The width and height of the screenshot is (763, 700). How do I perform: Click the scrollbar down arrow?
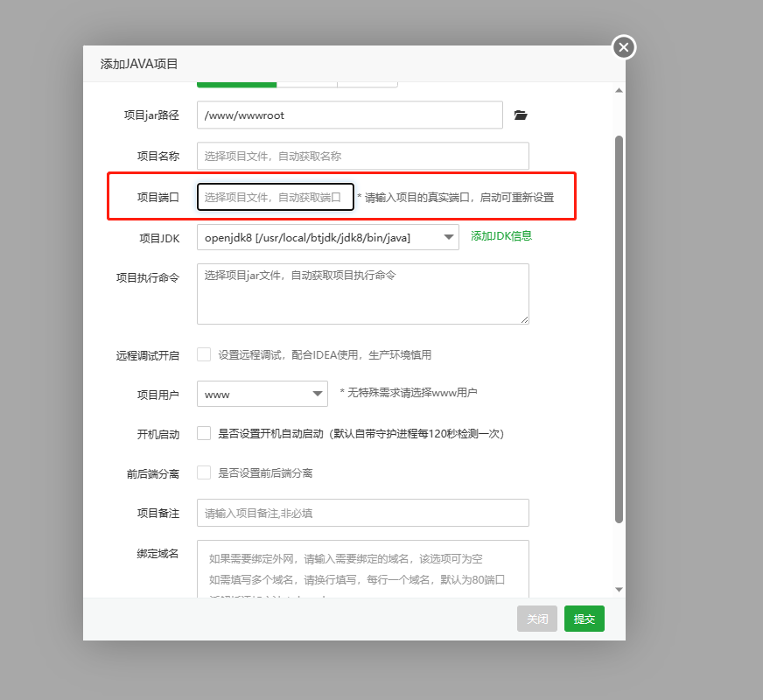(x=619, y=590)
